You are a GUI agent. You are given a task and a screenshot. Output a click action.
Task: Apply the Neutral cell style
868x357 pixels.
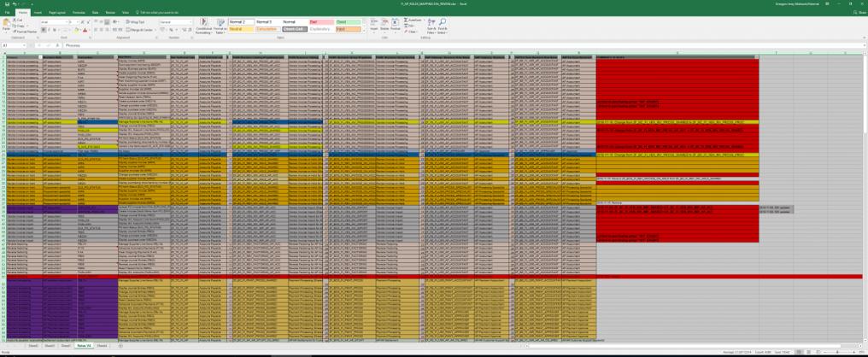(x=242, y=29)
